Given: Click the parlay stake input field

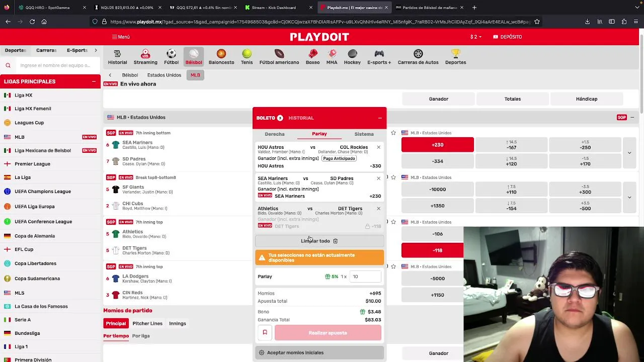Looking at the screenshot, I should (366, 277).
